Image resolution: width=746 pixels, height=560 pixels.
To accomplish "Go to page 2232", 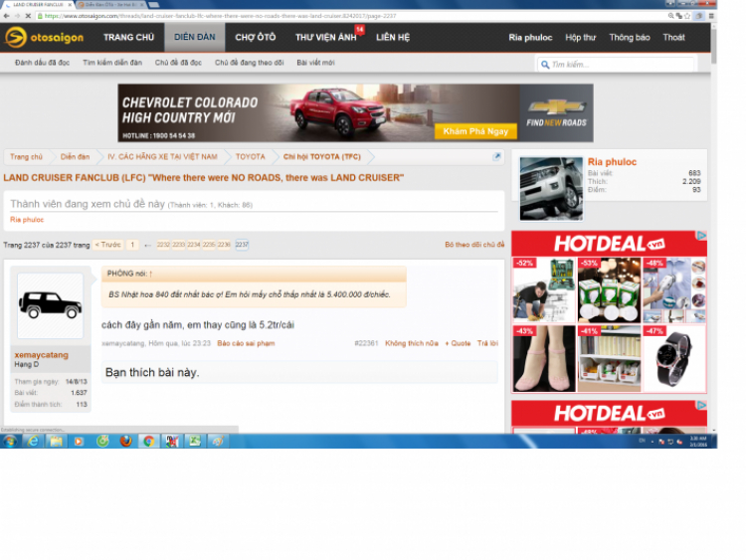I will [x=163, y=245].
